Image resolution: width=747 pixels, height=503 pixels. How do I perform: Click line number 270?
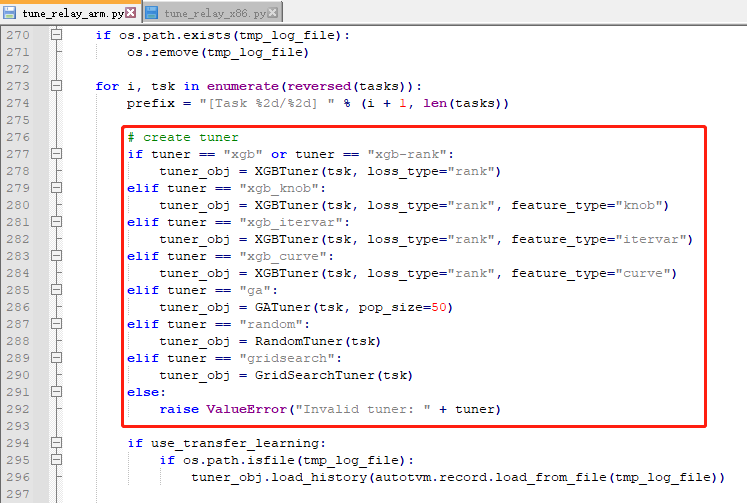pos(18,35)
